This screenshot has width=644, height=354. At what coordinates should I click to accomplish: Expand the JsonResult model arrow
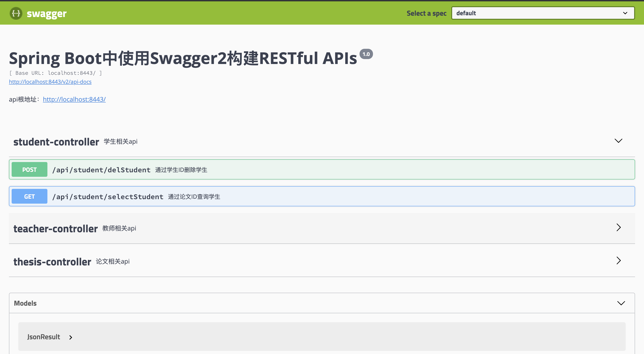(x=71, y=337)
